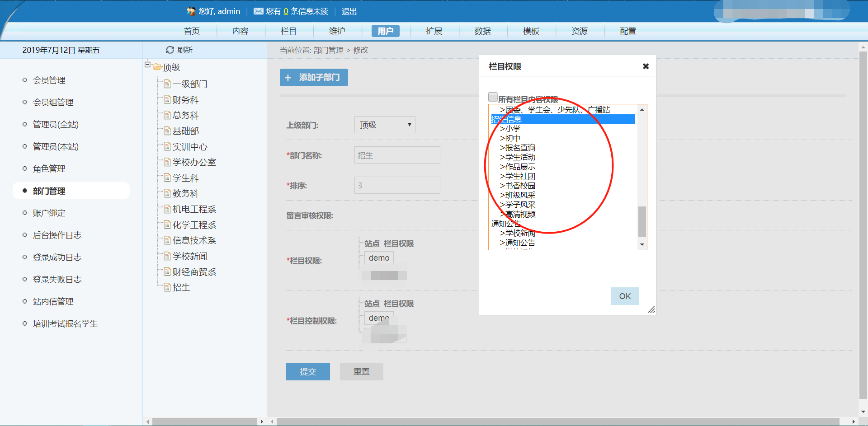Click the plus icon on 添加子部门 button
868x426 pixels.
click(x=288, y=78)
